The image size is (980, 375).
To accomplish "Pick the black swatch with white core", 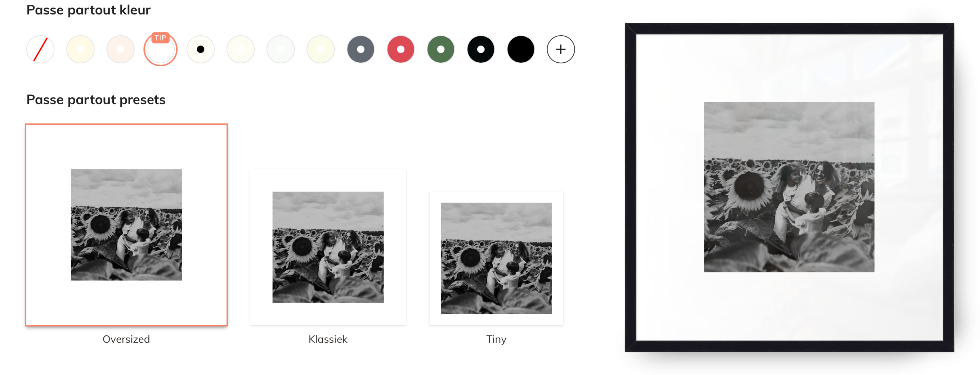I will 480,50.
